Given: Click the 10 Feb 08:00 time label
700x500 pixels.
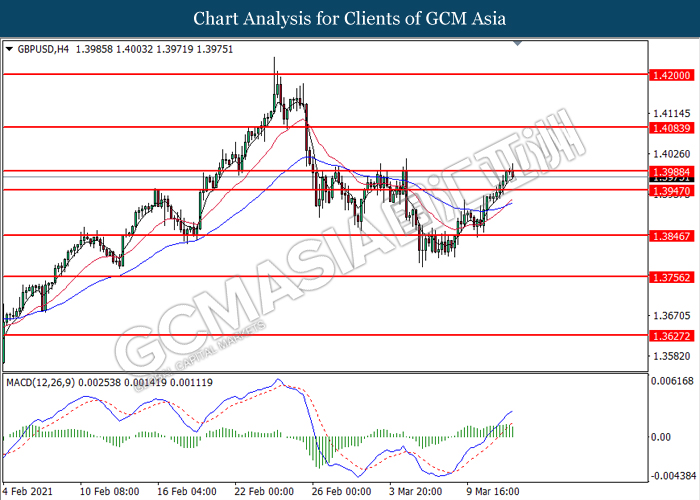Looking at the screenshot, I should pyautogui.click(x=109, y=492).
